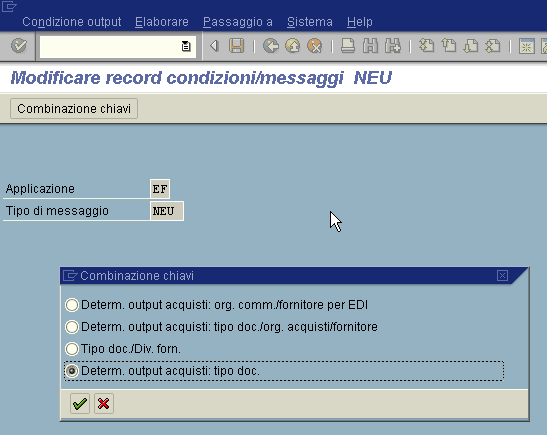Click the Find binoculars icon
Image resolution: width=547 pixels, height=435 pixels.
(370, 46)
